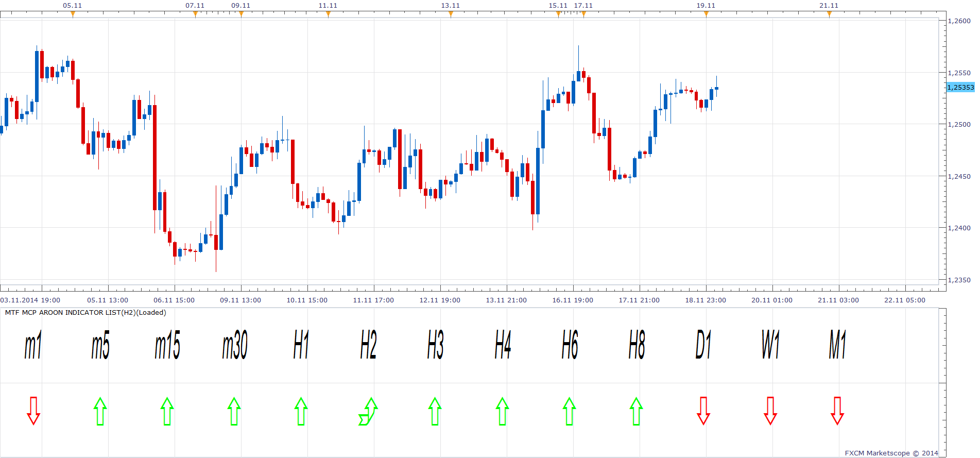Click the 18.11 23:00 time label
The image size is (980, 458).
pyautogui.click(x=706, y=300)
